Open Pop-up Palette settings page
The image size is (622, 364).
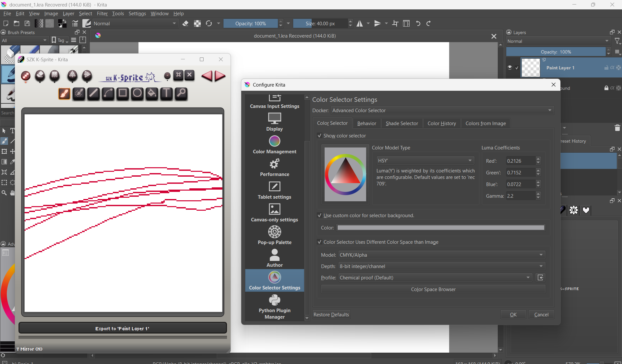[x=274, y=235]
